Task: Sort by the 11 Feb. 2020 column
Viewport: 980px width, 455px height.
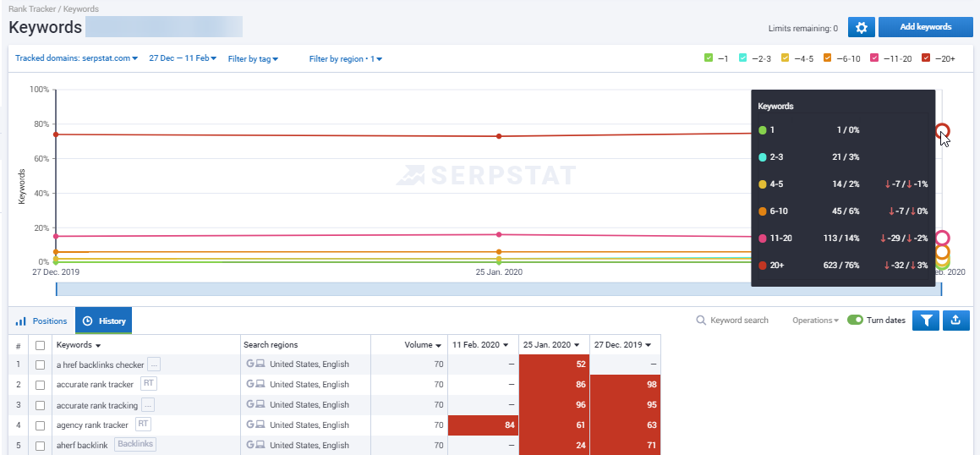Action: [x=479, y=344]
